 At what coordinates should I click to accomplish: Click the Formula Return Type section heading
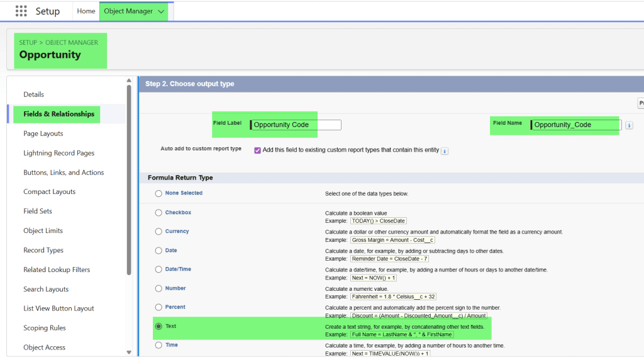[180, 178]
